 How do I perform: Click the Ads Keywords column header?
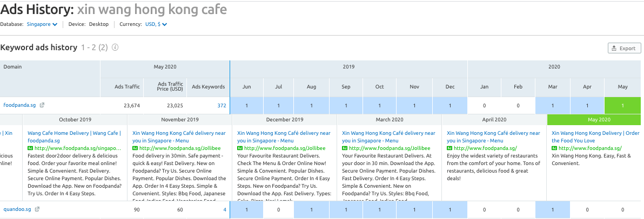tap(209, 86)
